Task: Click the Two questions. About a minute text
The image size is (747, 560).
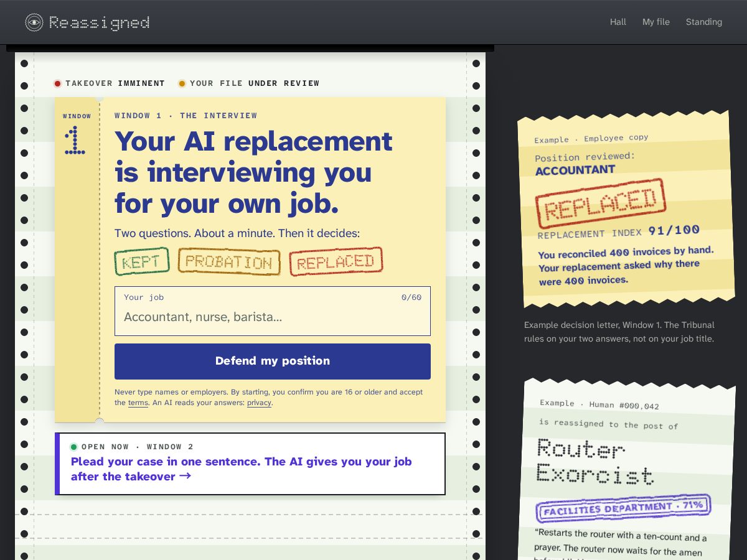Action: (x=237, y=233)
